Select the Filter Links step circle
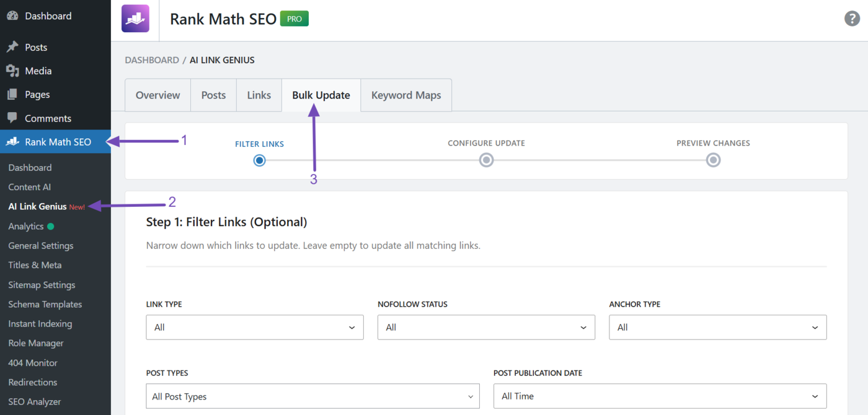Image resolution: width=868 pixels, height=415 pixels. point(260,160)
